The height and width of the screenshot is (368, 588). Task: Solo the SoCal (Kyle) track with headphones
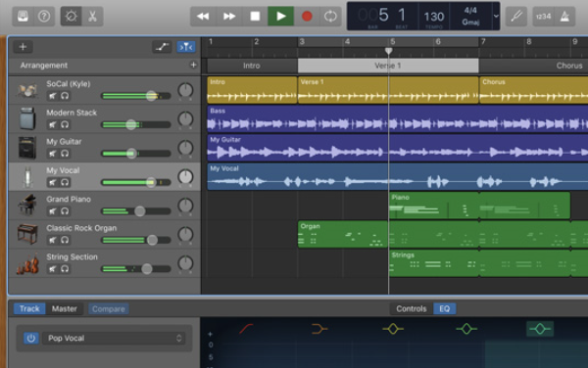pyautogui.click(x=65, y=96)
